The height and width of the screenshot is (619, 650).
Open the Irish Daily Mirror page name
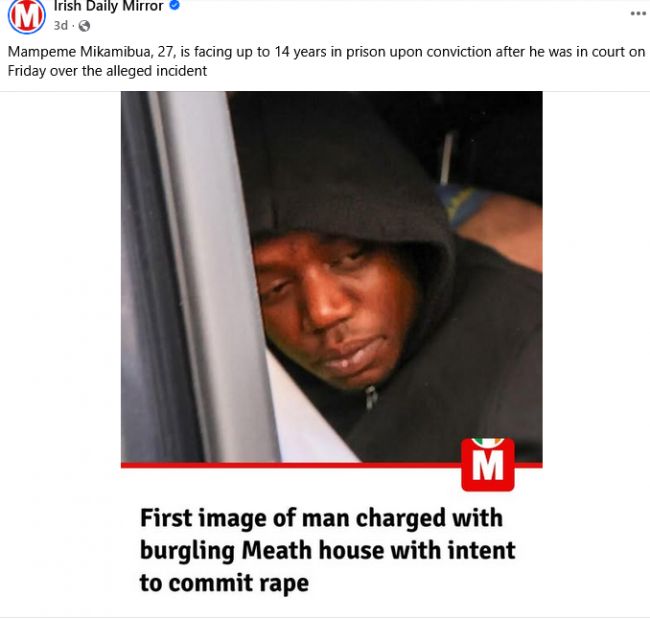109,6
